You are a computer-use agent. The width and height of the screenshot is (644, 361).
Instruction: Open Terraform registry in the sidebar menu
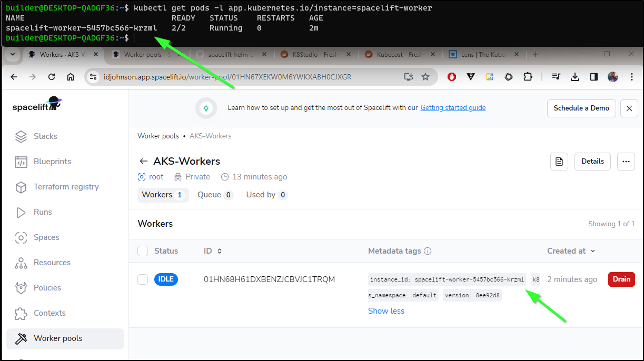coord(65,187)
